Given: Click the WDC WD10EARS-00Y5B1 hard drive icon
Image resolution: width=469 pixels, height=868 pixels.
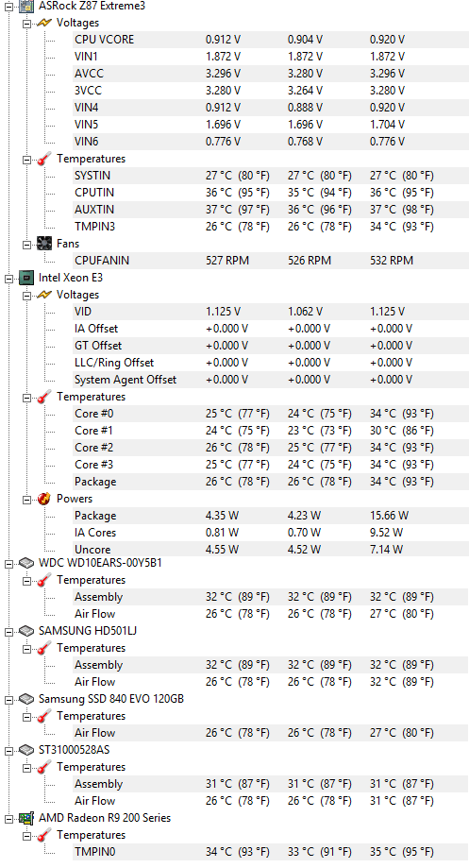Looking at the screenshot, I should (x=26, y=563).
